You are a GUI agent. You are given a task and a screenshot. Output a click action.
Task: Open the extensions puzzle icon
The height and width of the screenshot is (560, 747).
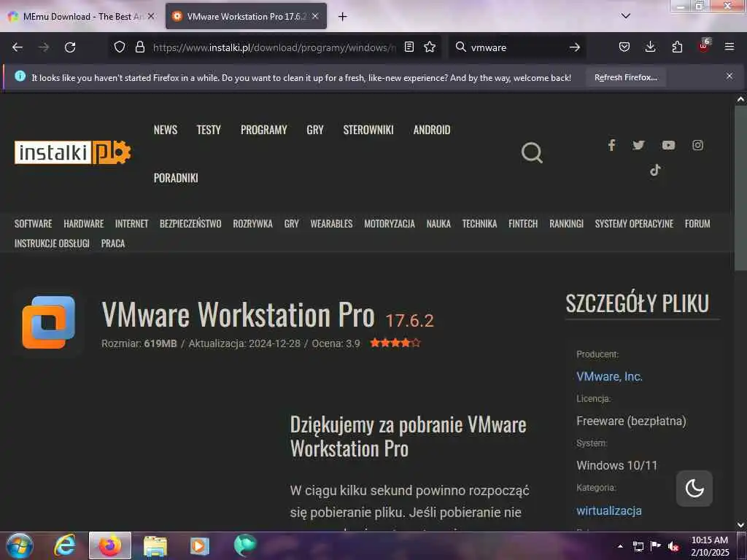(x=677, y=47)
